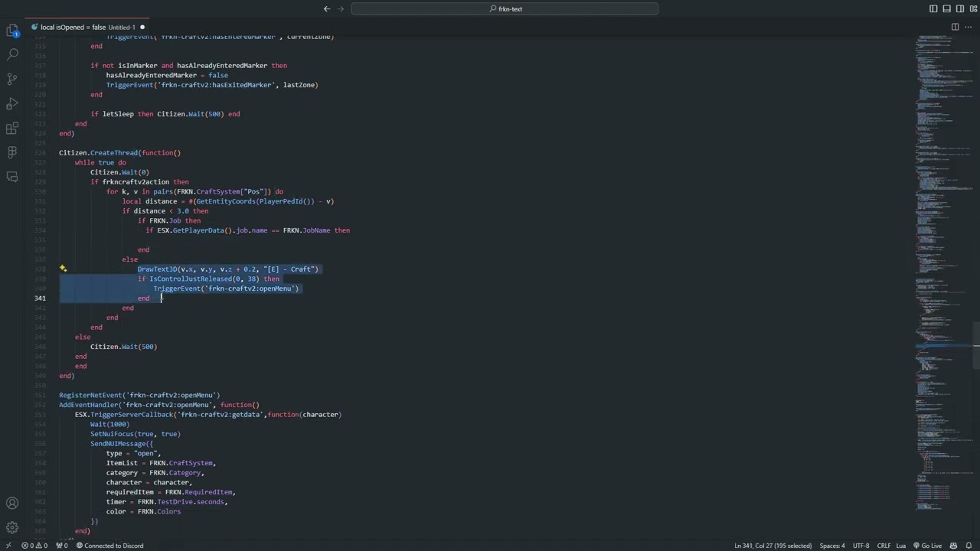This screenshot has width=980, height=551.
Task: Show errors and warnings in status bar
Action: click(x=34, y=546)
